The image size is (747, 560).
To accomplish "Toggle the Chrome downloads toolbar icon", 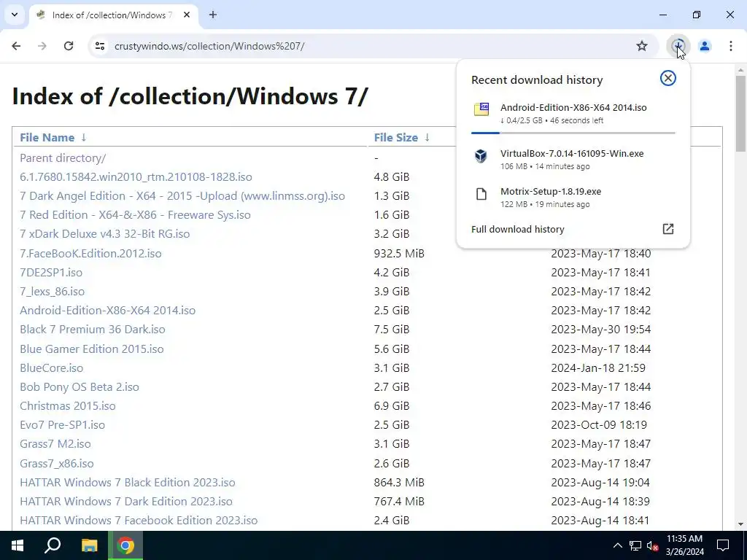I will (x=678, y=46).
